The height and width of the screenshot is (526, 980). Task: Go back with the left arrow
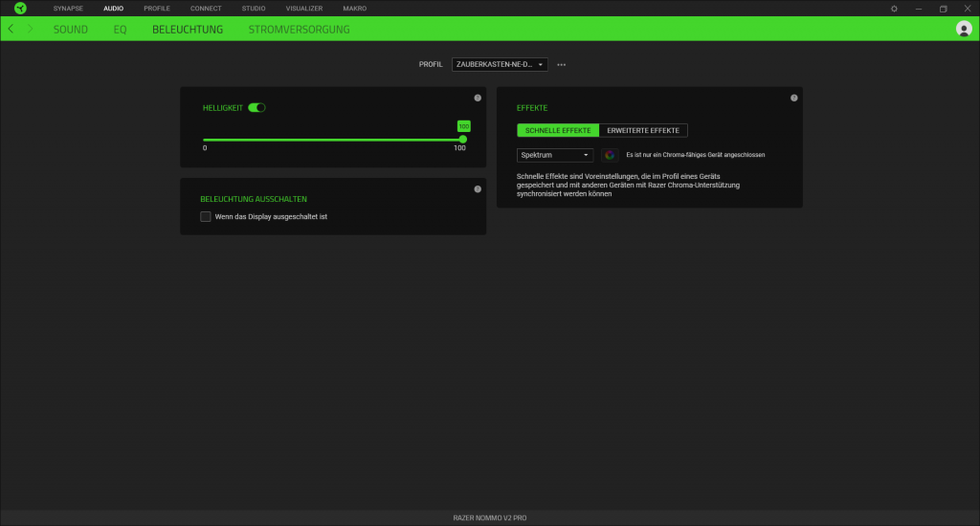tap(11, 29)
